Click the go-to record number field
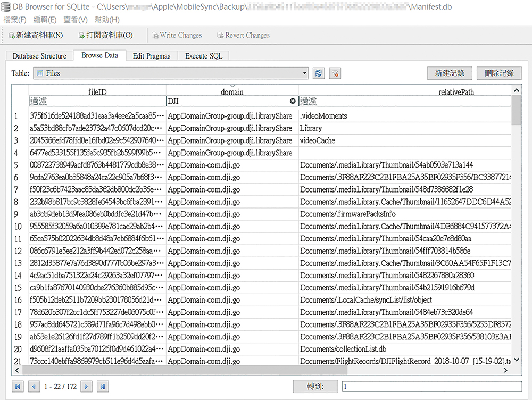This screenshot has width=532, height=400. (x=432, y=386)
